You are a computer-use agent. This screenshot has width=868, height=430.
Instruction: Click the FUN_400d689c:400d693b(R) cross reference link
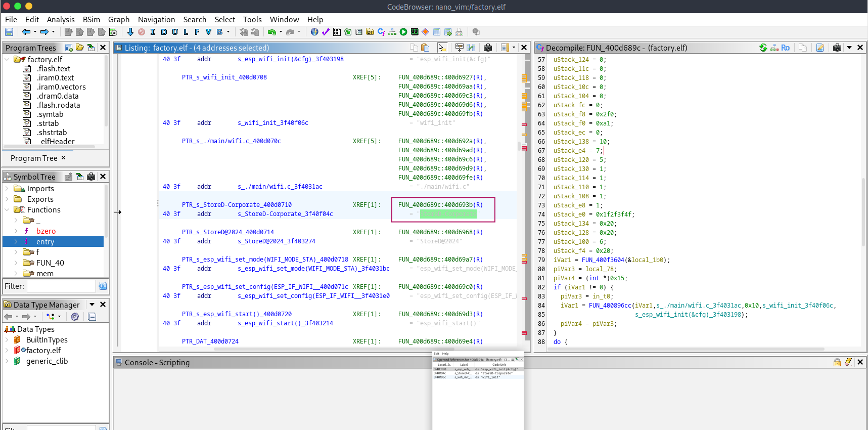[440, 205]
